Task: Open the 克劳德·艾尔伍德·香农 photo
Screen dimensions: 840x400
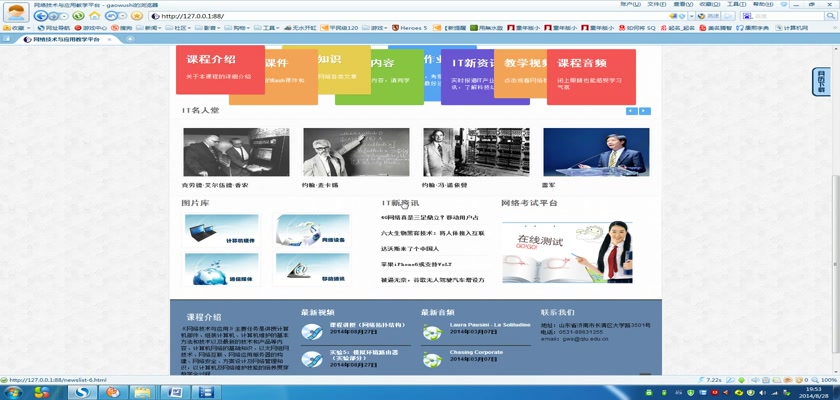Action: point(236,152)
